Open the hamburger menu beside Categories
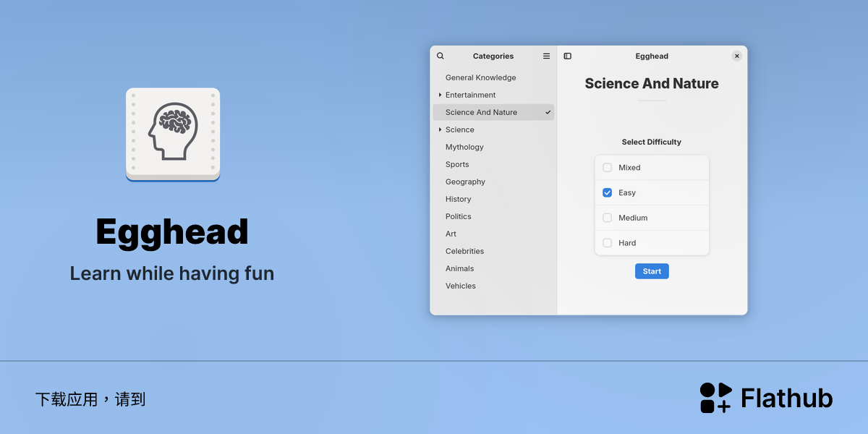This screenshot has height=434, width=868. [x=546, y=56]
